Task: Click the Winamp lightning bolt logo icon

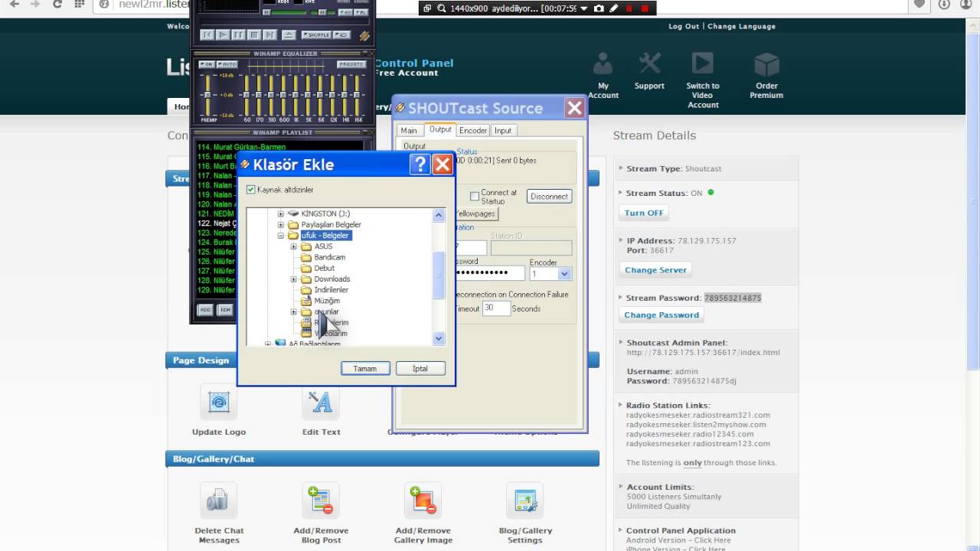Action: pos(364,36)
